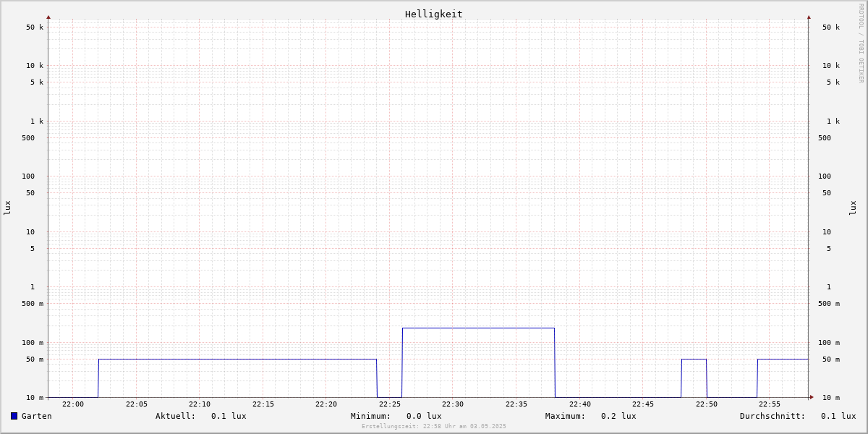Click the "22:55" time axis label
868x434 pixels.
[770, 404]
